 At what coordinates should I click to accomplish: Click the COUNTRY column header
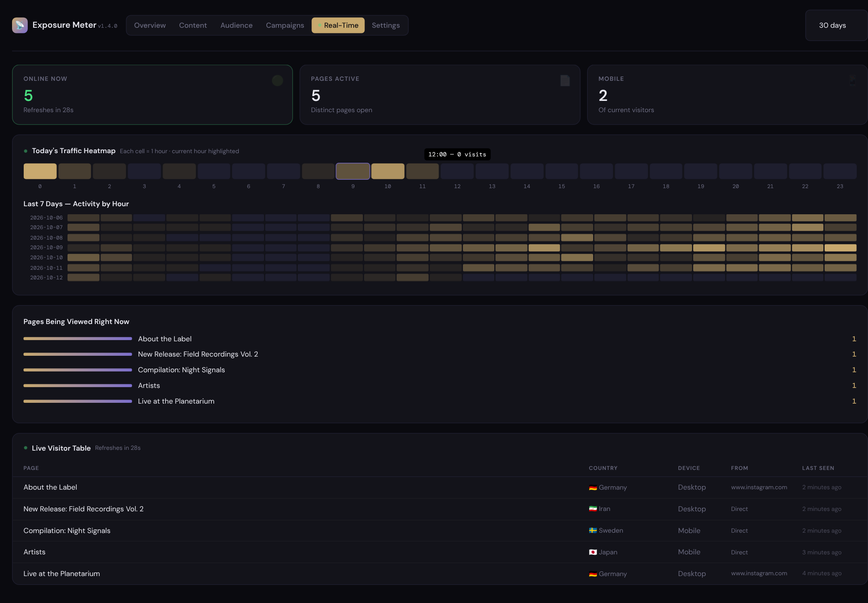[603, 468]
